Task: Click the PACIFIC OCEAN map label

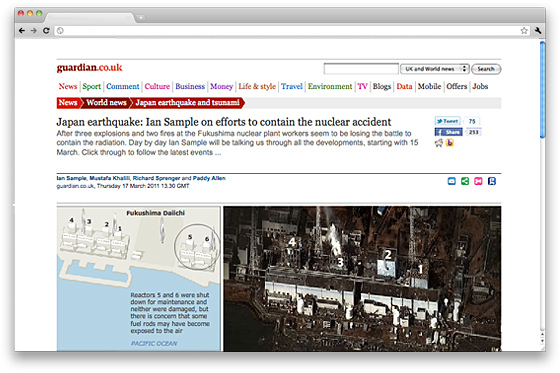Action: point(154,344)
